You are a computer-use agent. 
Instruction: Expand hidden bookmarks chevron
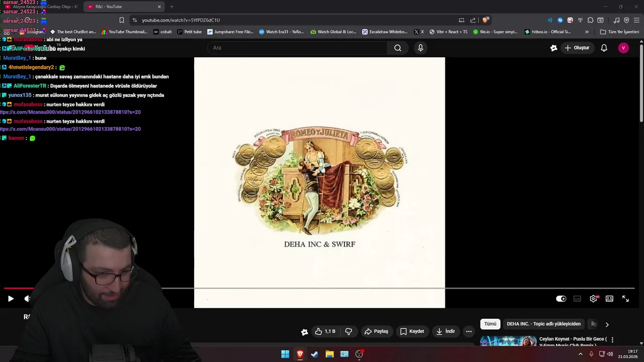587,32
